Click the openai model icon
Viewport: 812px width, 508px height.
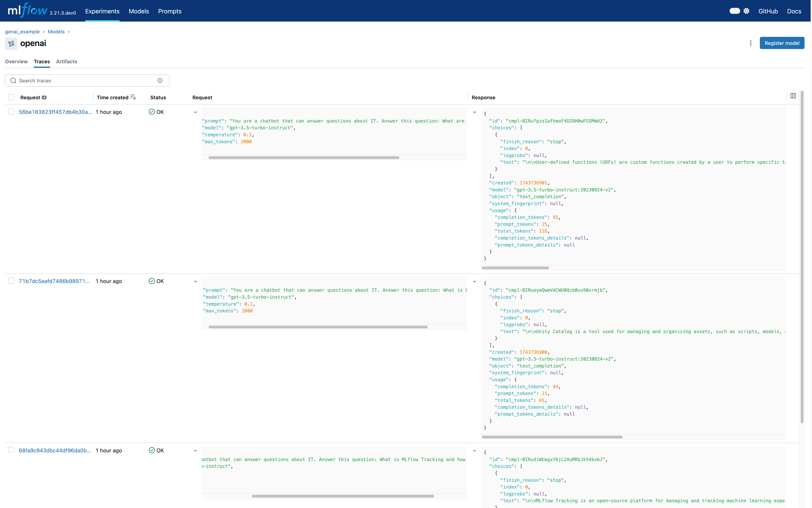click(11, 44)
